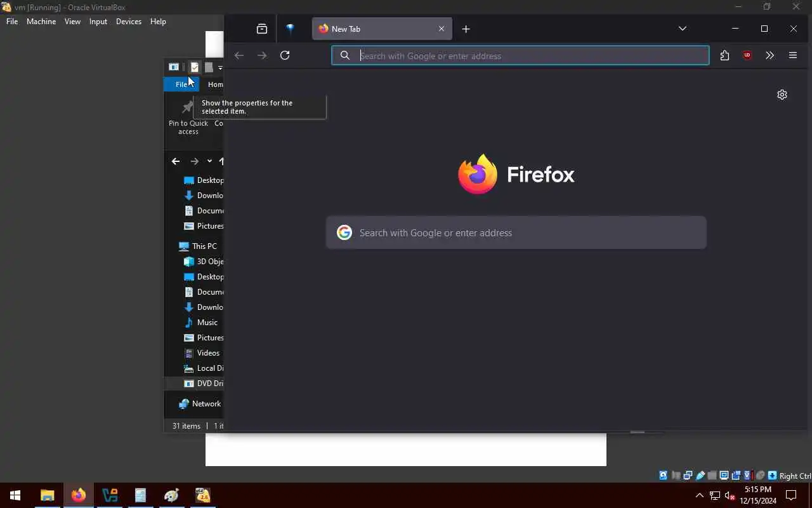Open the Firefox Extensions puzzle icon
Viewport: 812px width, 508px height.
724,55
